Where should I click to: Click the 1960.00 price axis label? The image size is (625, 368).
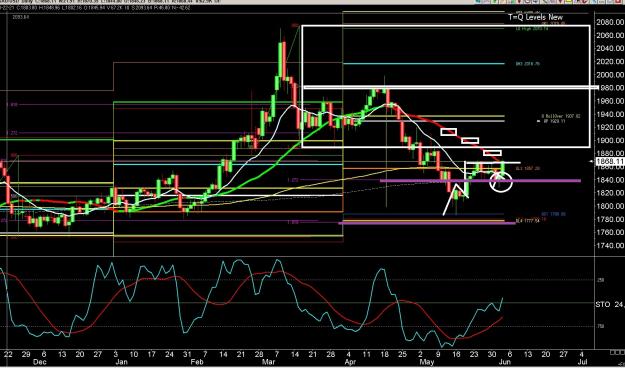pos(611,101)
